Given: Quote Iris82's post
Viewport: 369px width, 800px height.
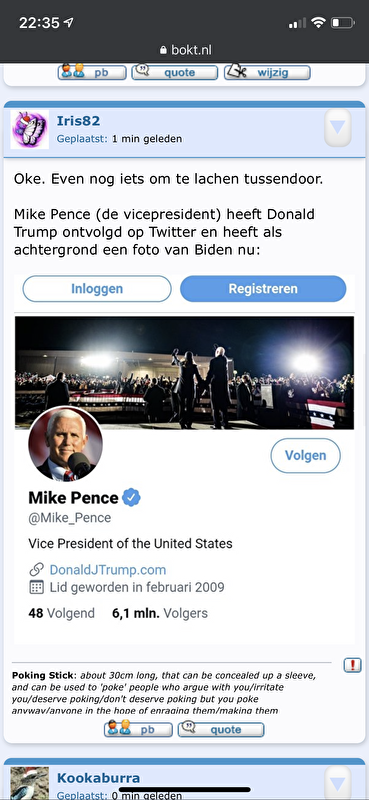Looking at the screenshot, I should 221,730.
